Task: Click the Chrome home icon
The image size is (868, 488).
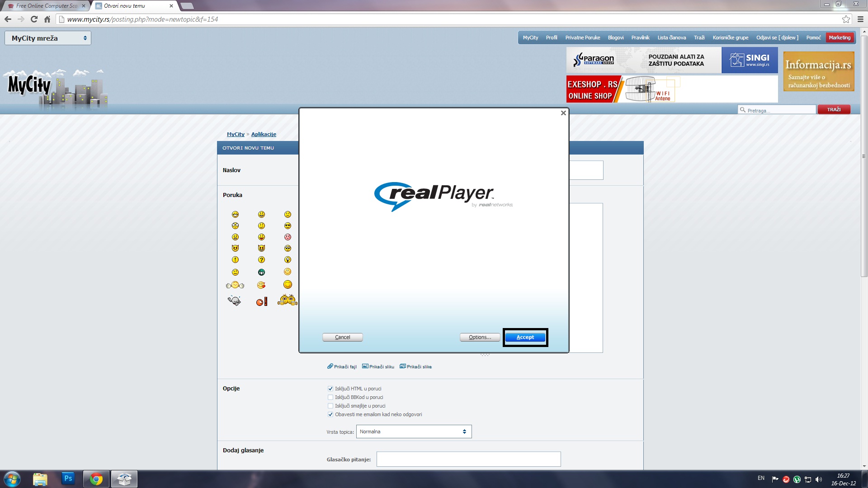Action: [47, 19]
